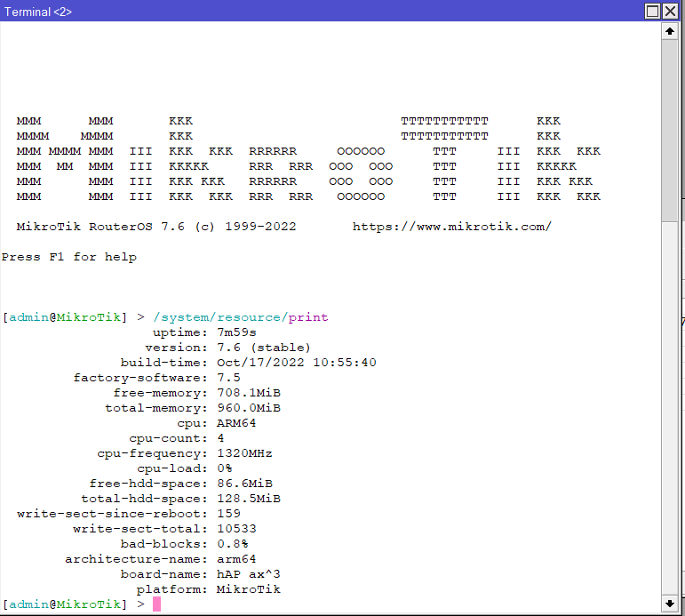
Task: Click the write-sect-total value 10533
Action: click(x=236, y=529)
